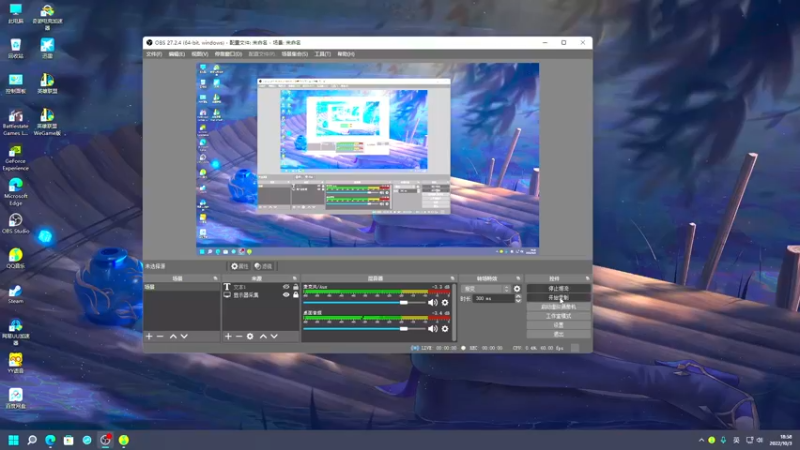
Task: Open Settings from the Controls panel
Action: point(558,326)
